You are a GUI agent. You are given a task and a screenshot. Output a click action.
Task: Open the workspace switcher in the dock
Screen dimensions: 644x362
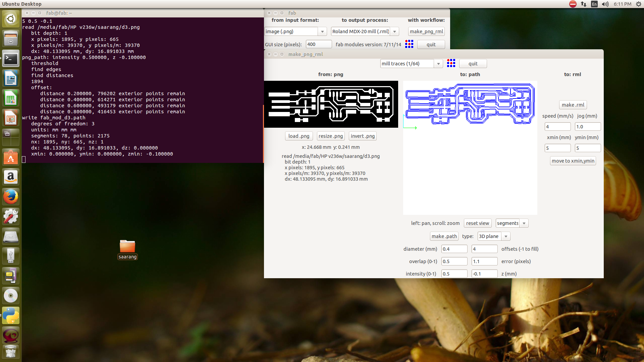click(11, 138)
